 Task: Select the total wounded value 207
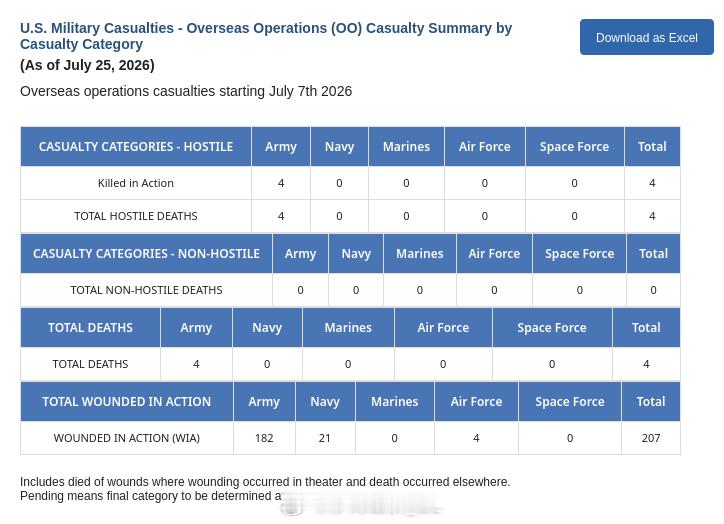[x=651, y=438]
